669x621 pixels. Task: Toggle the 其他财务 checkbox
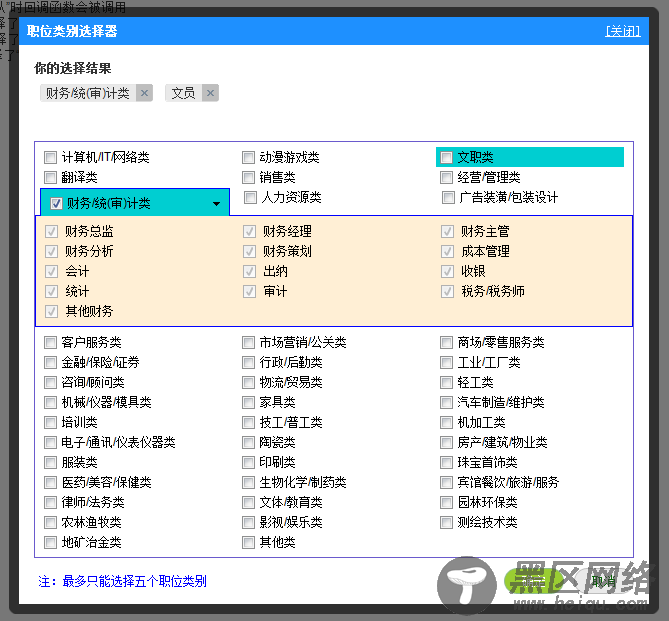point(52,312)
